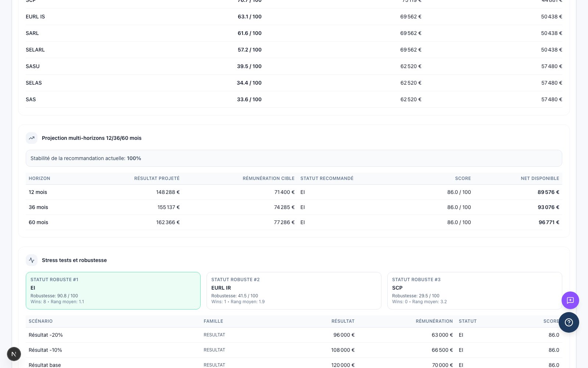The image size is (588, 368).
Task: Click the SAS row label
Action: (x=31, y=99)
